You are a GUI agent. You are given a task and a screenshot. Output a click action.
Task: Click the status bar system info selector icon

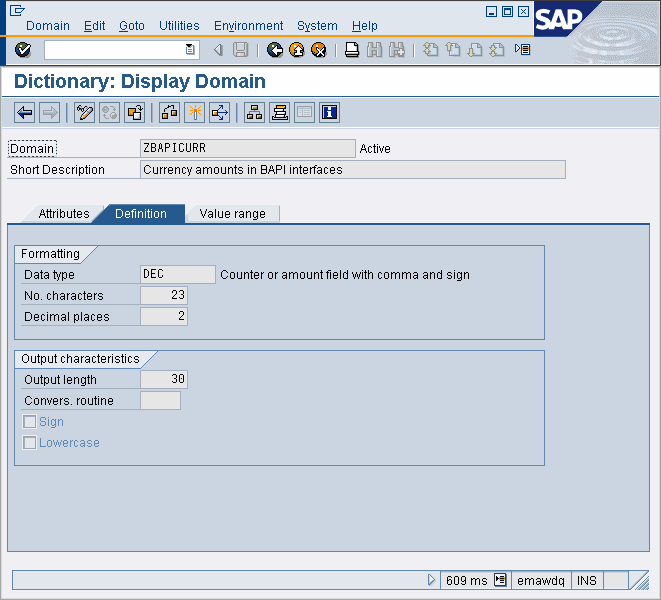(x=500, y=580)
